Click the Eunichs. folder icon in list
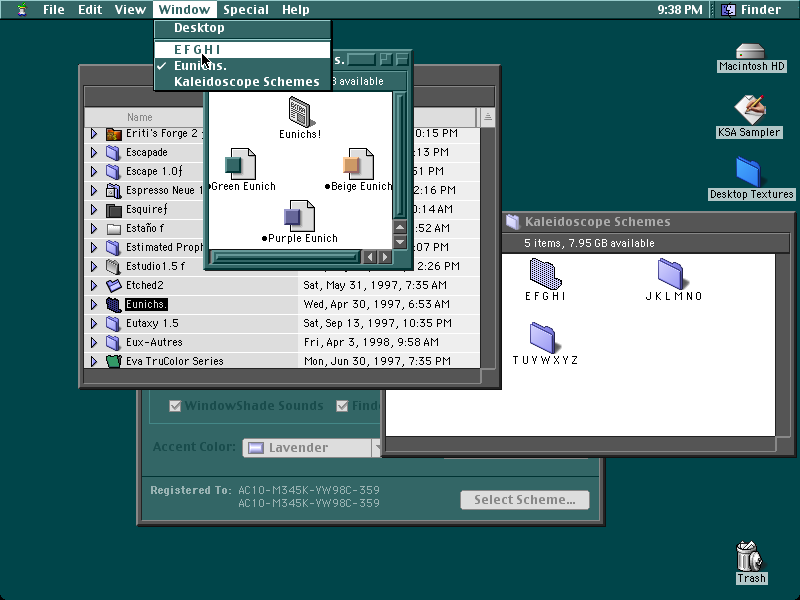Image resolution: width=800 pixels, height=600 pixels. [x=113, y=305]
